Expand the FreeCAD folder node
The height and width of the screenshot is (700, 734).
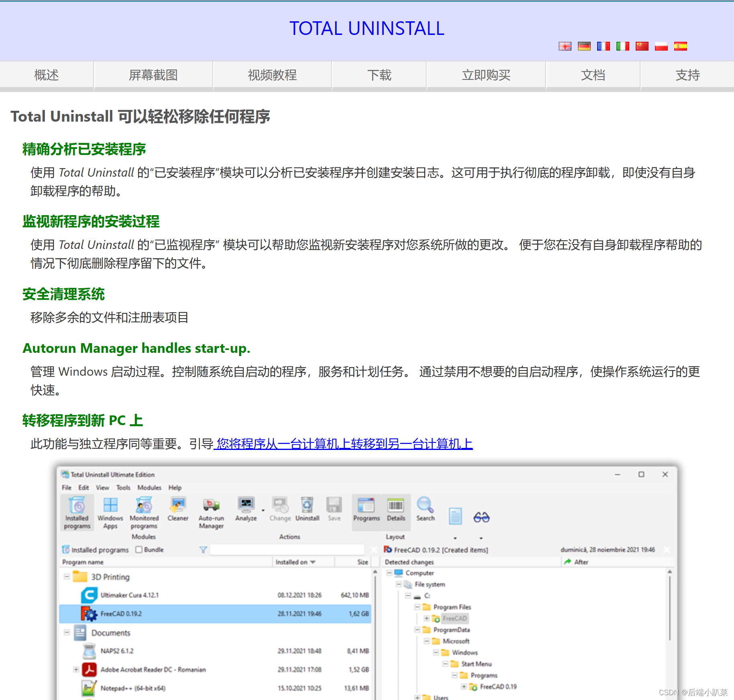427,618
